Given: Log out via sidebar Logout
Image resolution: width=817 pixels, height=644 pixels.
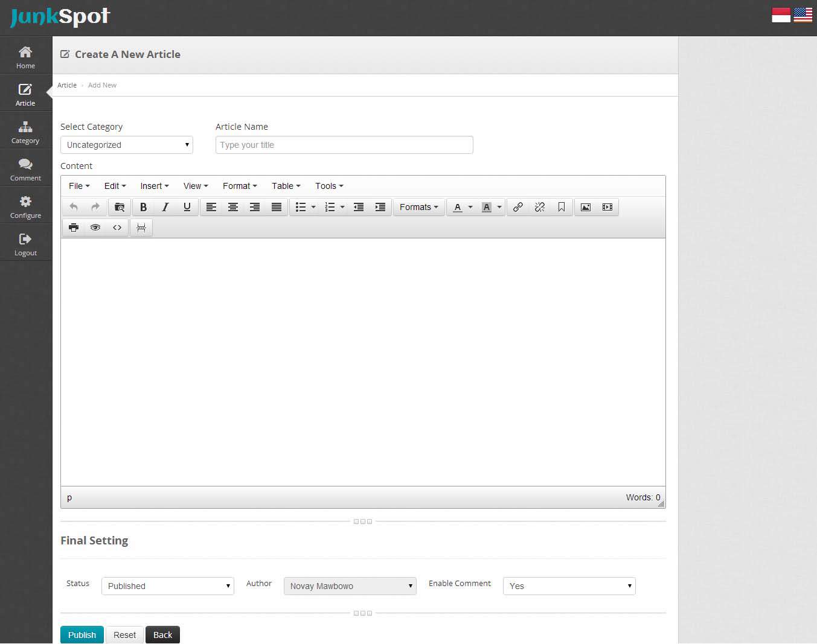Looking at the screenshot, I should coord(25,244).
